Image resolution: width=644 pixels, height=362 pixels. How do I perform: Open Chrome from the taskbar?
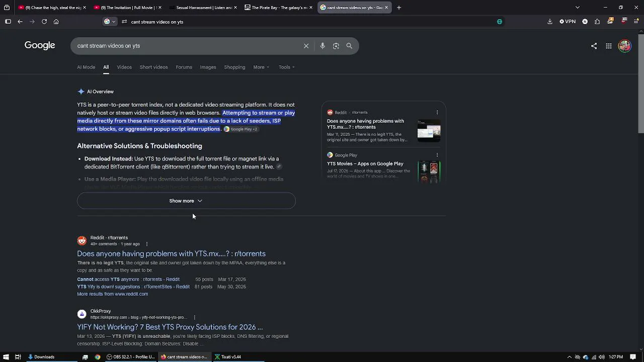tap(98, 357)
